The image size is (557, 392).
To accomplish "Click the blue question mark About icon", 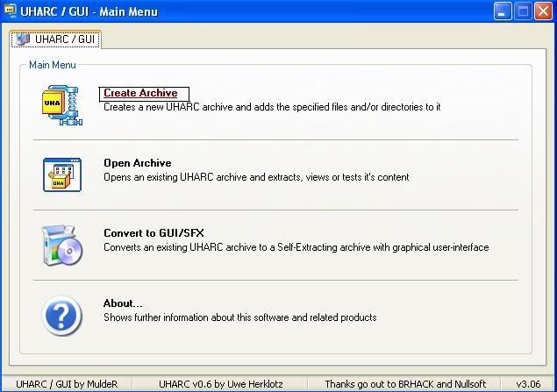I will click(61, 316).
